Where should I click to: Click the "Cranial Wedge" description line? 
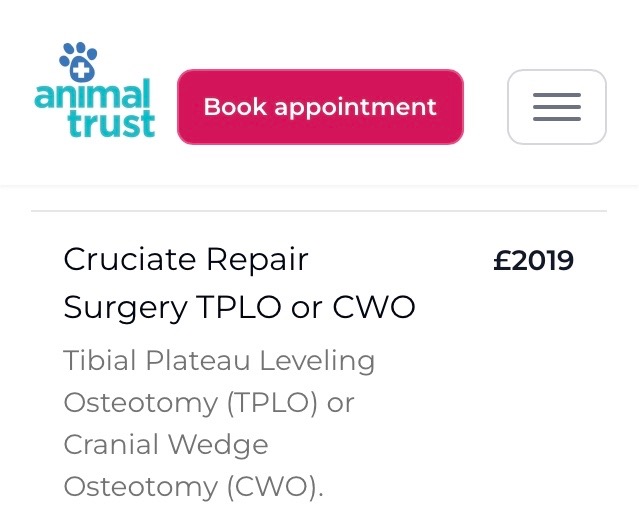[x=166, y=444]
